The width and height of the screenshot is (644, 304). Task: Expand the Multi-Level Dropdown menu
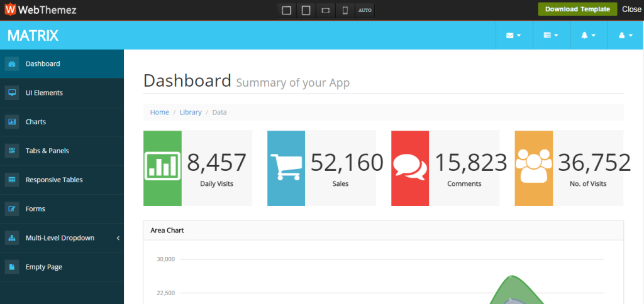(60, 238)
